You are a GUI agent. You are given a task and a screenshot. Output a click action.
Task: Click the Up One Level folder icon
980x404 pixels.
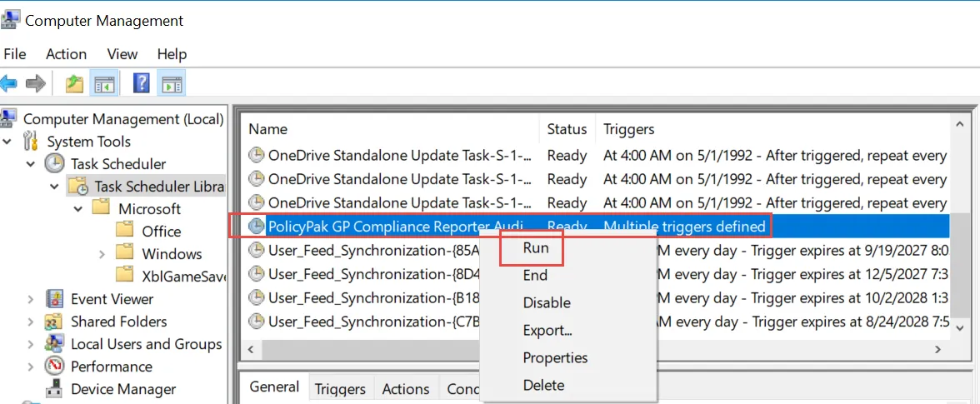(75, 83)
